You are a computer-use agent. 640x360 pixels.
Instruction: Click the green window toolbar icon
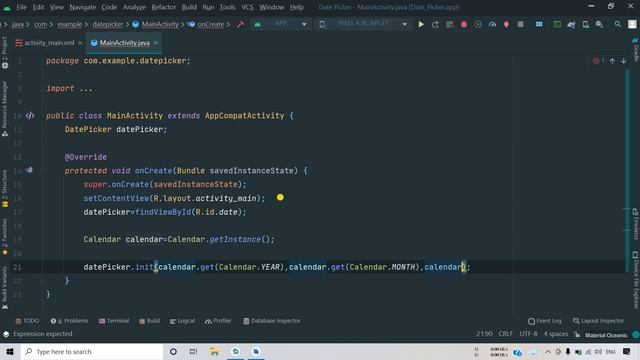[x=557, y=24]
